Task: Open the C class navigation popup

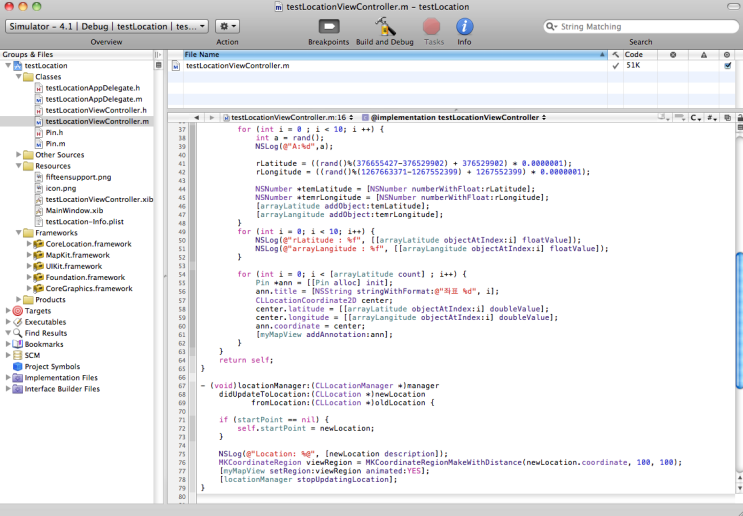Action: [696, 118]
